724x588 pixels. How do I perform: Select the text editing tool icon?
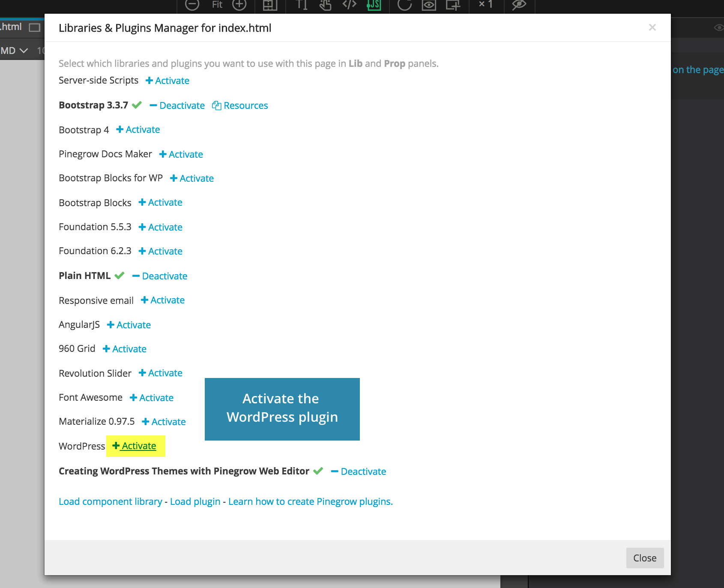pos(302,5)
